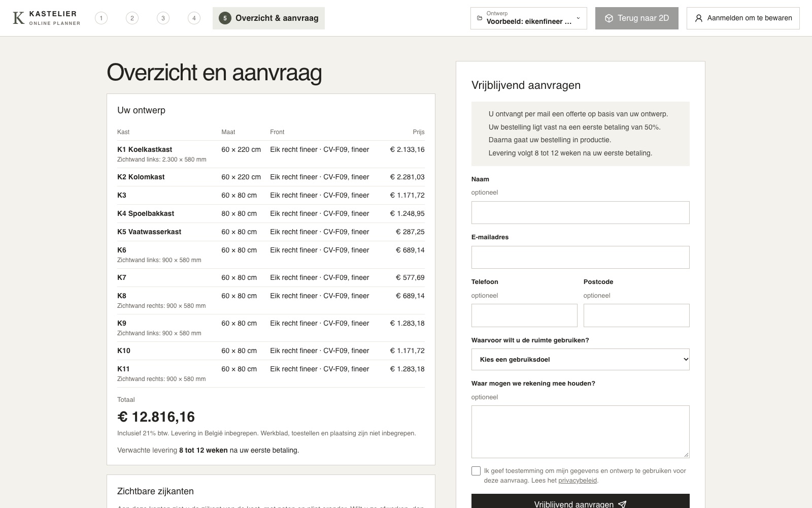The image size is (812, 508).
Task: Click the Terug naar 2D button
Action: (x=636, y=18)
